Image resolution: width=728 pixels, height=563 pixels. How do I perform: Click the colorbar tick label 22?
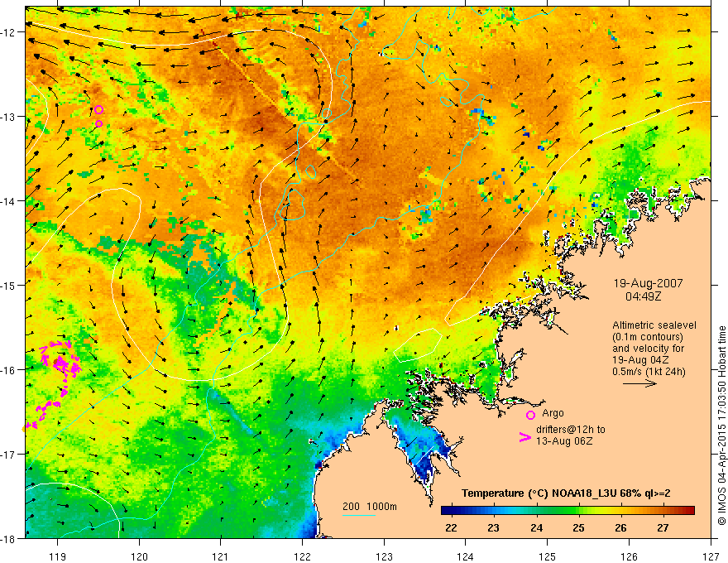click(x=451, y=527)
